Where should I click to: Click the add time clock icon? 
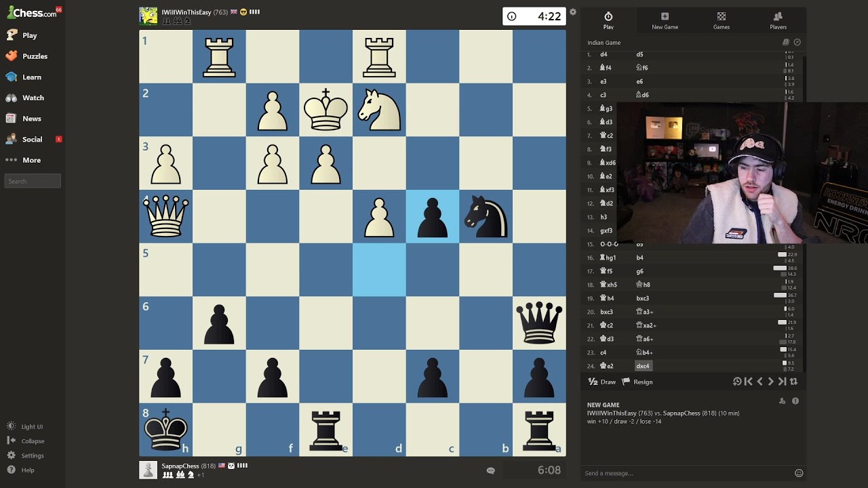[737, 382]
